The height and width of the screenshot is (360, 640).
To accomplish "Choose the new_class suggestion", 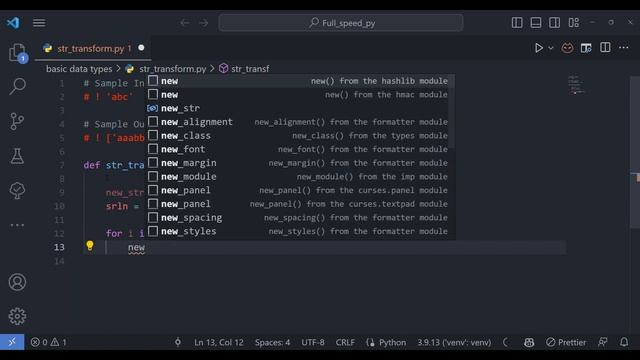I will (300, 136).
